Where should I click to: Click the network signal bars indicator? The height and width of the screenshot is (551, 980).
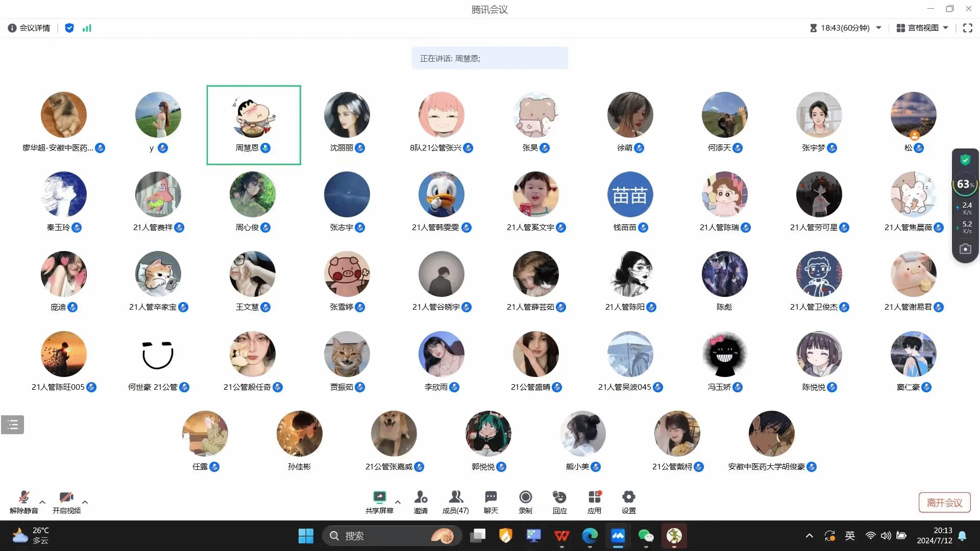[87, 28]
